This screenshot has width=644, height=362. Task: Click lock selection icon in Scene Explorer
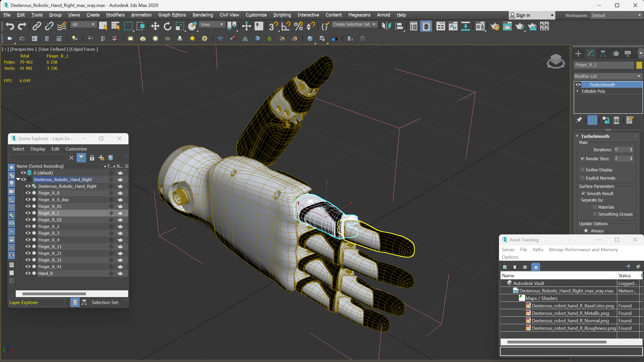click(92, 158)
